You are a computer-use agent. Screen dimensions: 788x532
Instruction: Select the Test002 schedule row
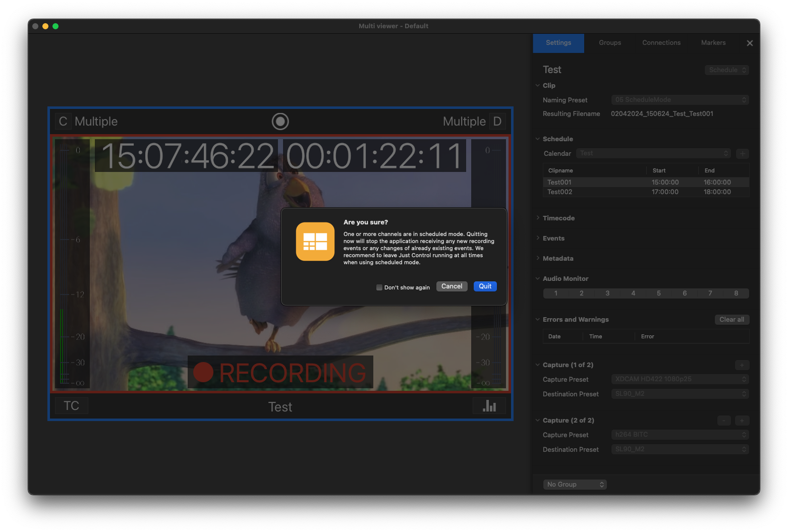pos(646,192)
